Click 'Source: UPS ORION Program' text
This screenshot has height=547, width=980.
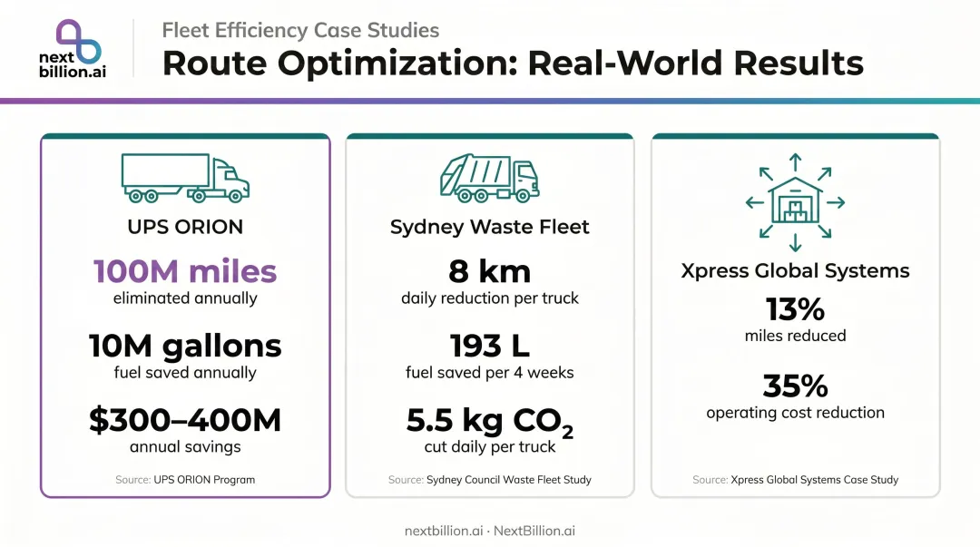[x=185, y=480]
